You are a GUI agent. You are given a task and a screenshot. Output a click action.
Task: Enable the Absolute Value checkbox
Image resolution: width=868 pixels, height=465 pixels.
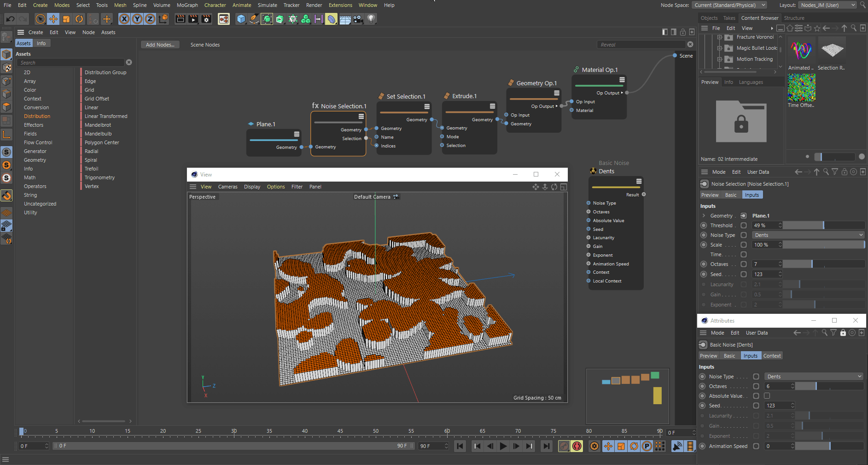[767, 396]
